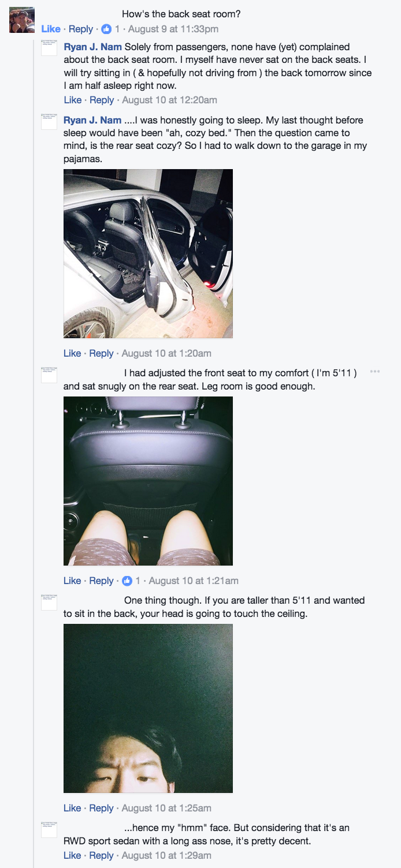Like the comment posted August 10 at 12:20am
Screen dimensions: 401x868
tap(72, 100)
